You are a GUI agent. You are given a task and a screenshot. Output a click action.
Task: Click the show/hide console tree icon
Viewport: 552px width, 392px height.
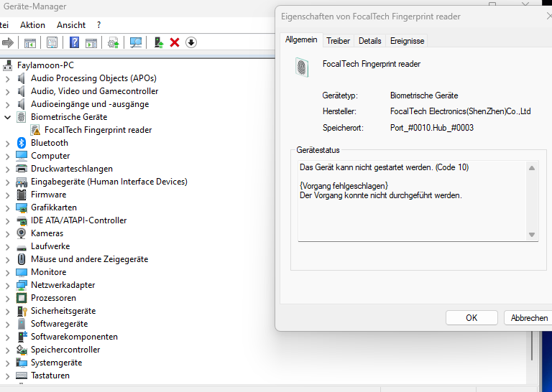point(30,43)
